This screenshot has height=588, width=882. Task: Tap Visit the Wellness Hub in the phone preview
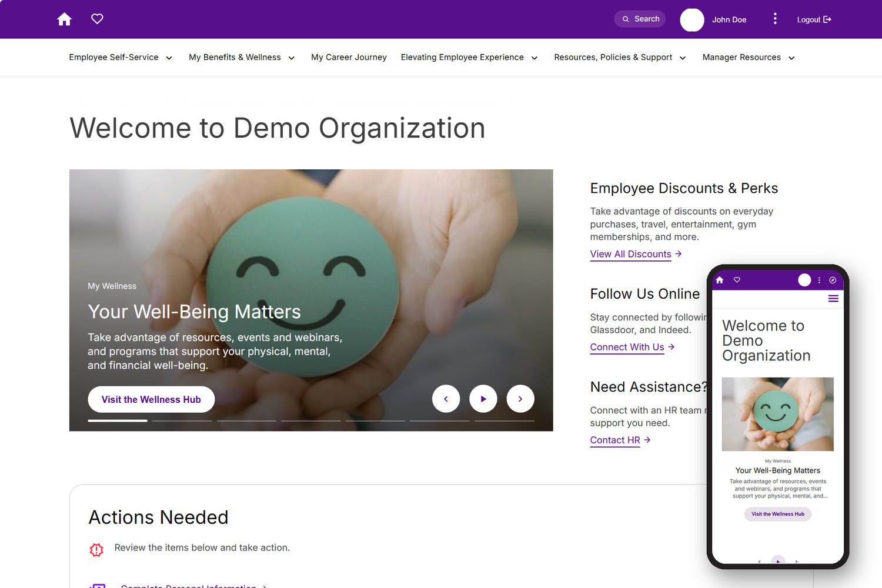tap(778, 514)
